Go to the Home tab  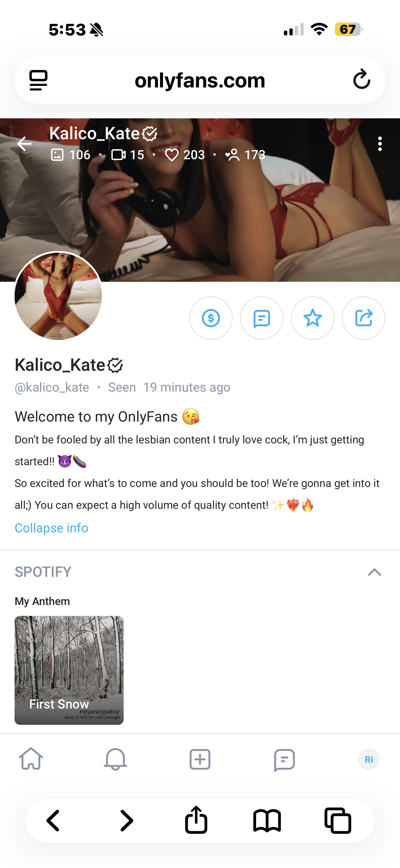[31, 759]
